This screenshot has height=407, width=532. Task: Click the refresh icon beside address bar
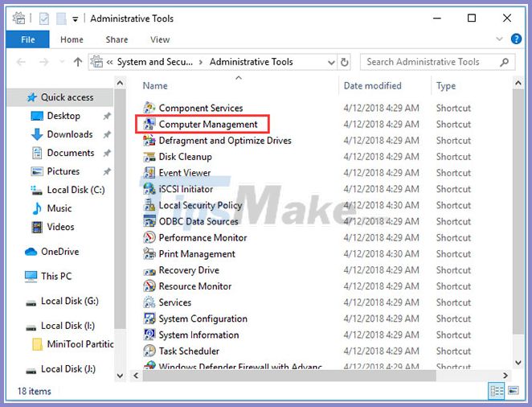point(345,62)
